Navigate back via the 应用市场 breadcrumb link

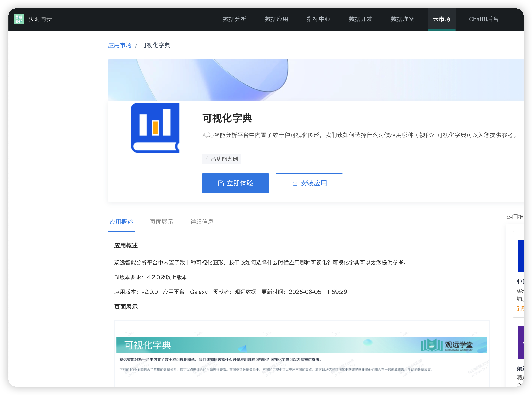pos(119,45)
